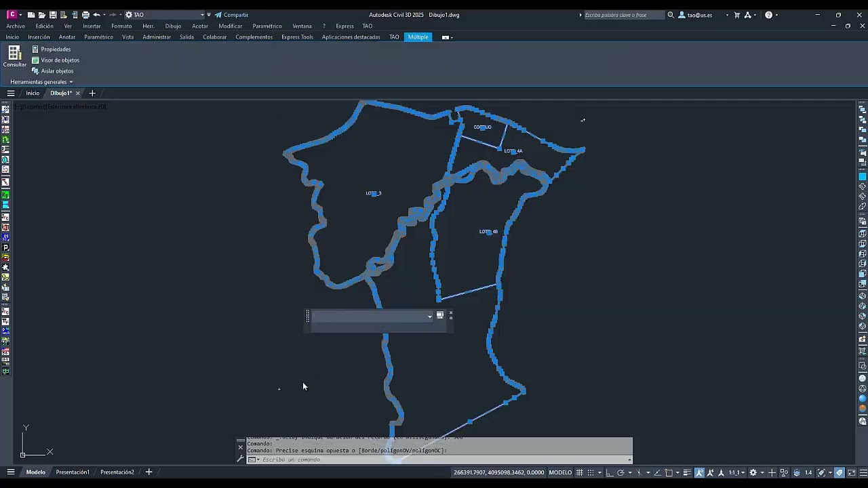This screenshot has height=488, width=868.
Task: Add a new drawing tab with plus
Action: tap(92, 94)
